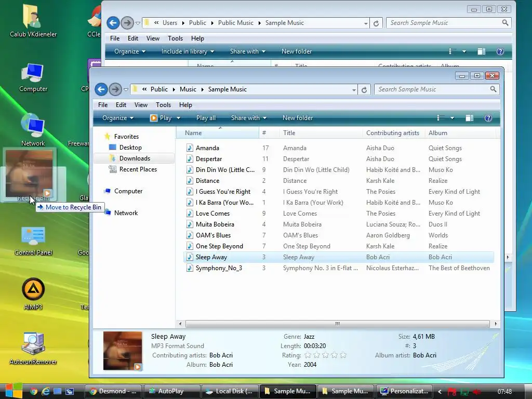Toggle preview pane in front window

470,118
